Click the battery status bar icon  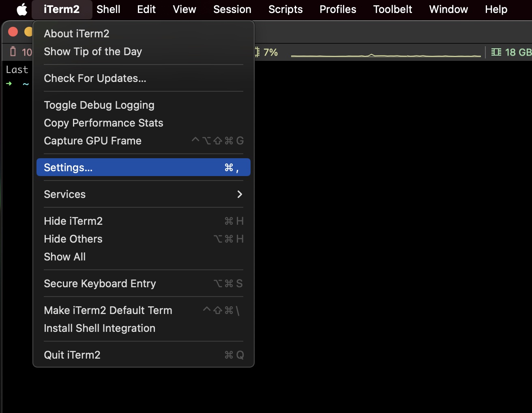(13, 52)
